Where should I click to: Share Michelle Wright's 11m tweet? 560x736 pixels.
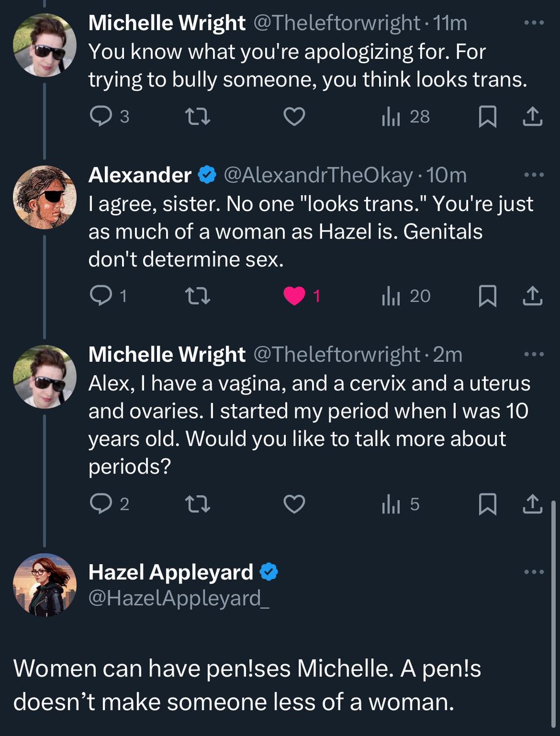click(x=532, y=117)
